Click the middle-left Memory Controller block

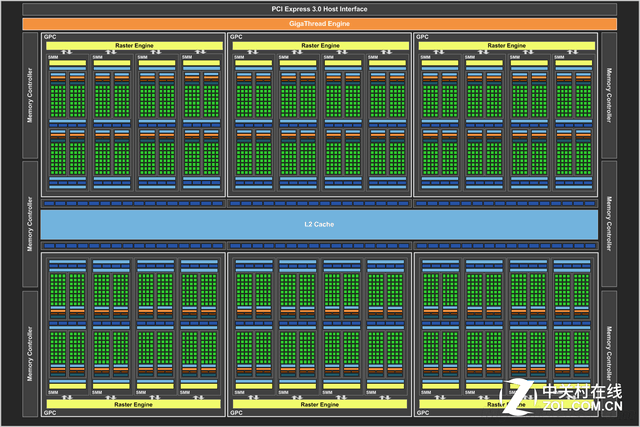(x=30, y=224)
